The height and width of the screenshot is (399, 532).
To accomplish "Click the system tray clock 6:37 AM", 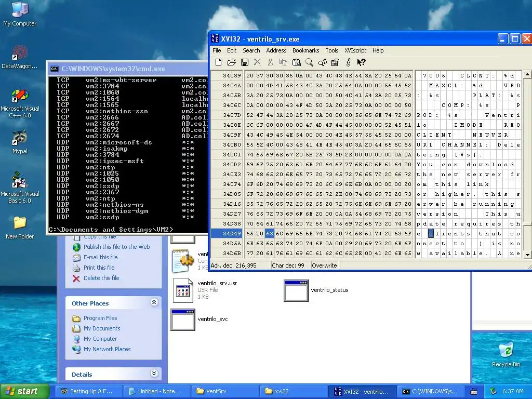I will point(513,391).
